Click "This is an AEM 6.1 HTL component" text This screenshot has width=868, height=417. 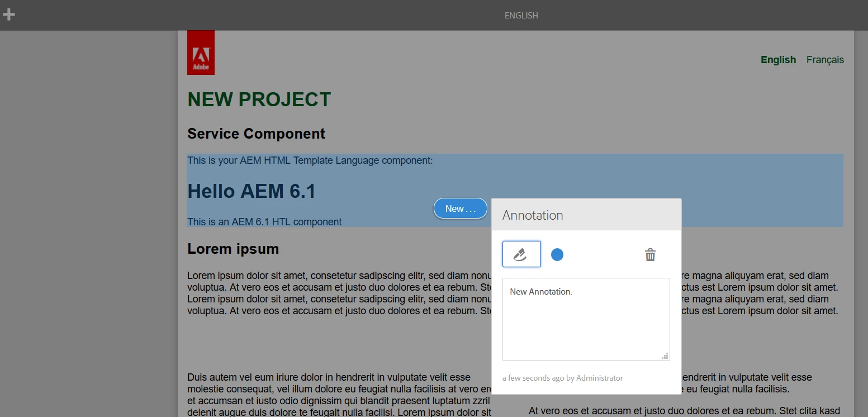coord(264,222)
